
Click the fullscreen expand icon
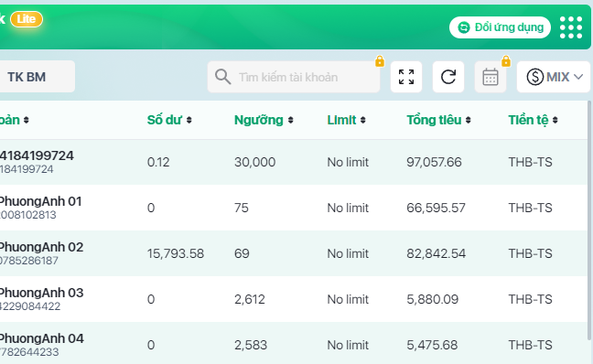click(x=406, y=77)
